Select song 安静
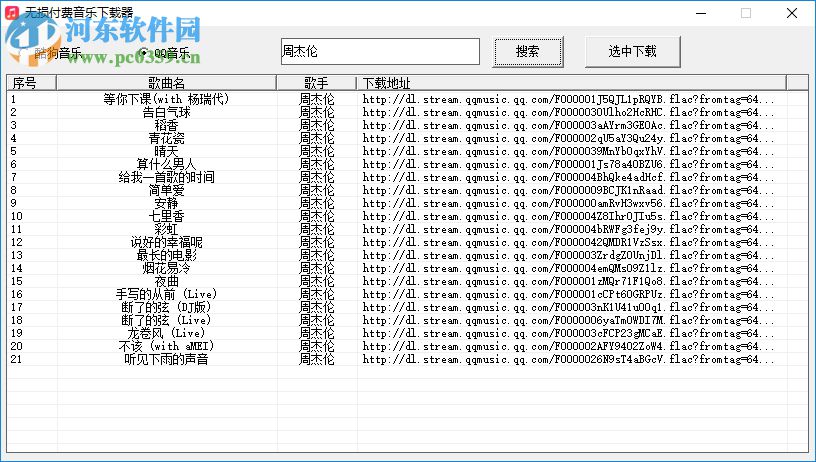This screenshot has height=462, width=816. pos(166,203)
